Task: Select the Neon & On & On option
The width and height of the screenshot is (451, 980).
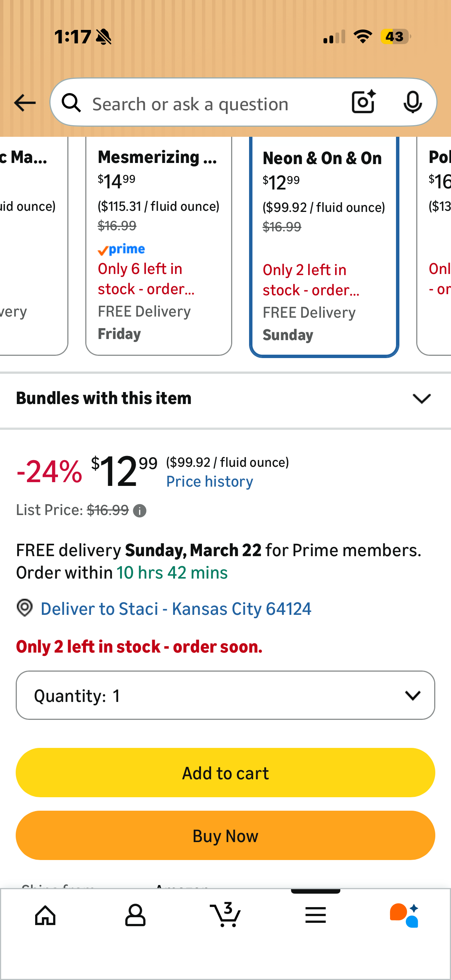Action: click(x=324, y=247)
